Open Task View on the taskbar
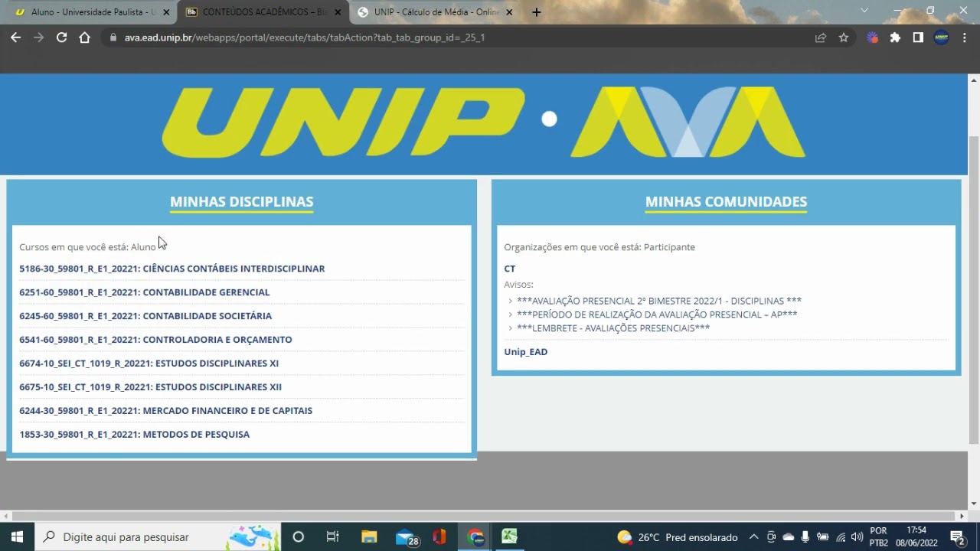The height and width of the screenshot is (551, 980). (332, 536)
